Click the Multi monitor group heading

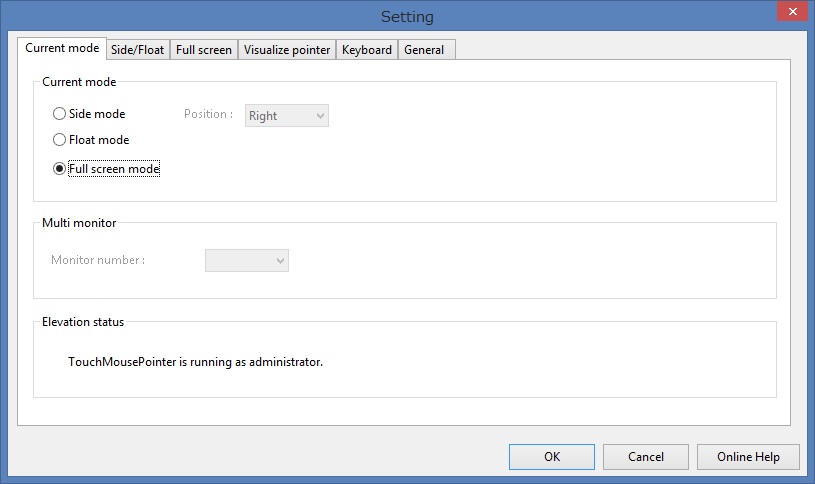80,222
